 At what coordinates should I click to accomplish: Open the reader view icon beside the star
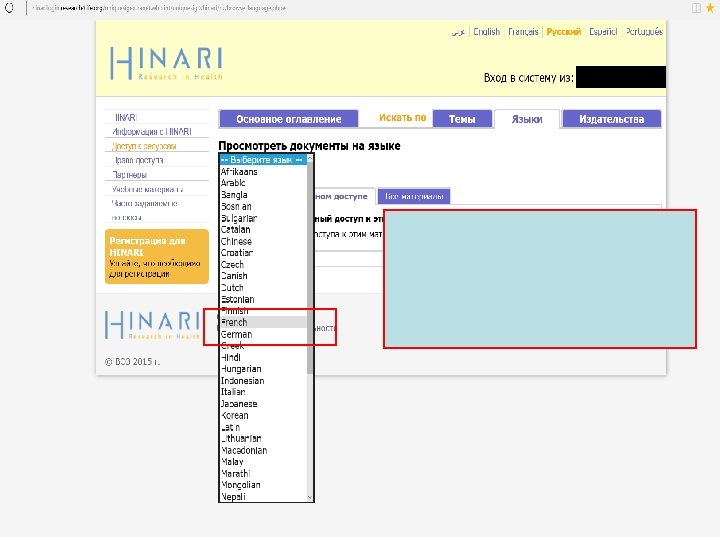tap(696, 8)
